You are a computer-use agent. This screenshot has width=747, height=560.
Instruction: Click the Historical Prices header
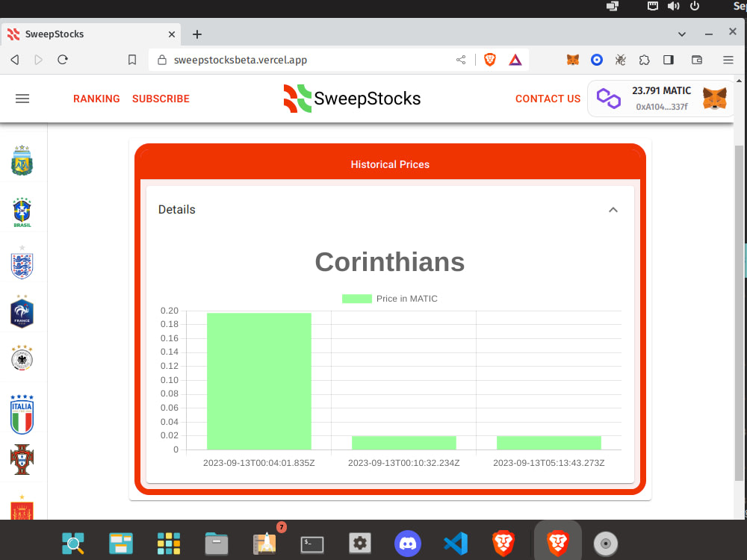point(390,164)
